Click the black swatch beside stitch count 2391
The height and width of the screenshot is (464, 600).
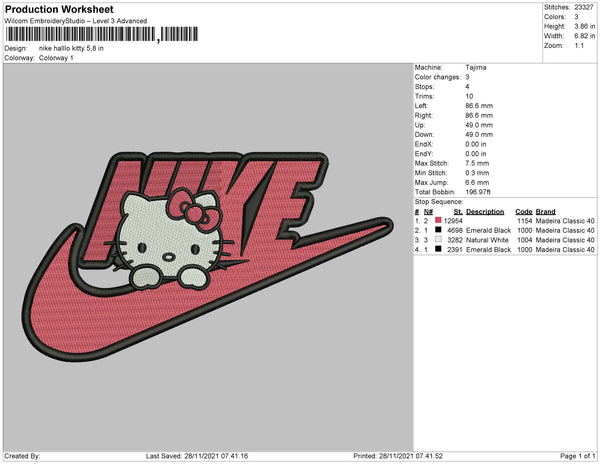point(438,249)
